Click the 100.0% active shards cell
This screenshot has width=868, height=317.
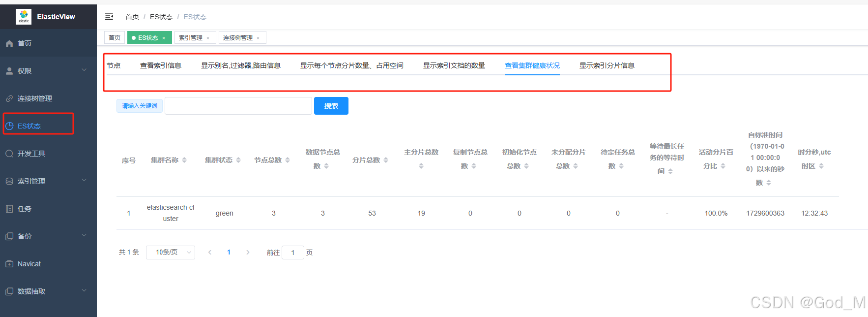pyautogui.click(x=716, y=213)
